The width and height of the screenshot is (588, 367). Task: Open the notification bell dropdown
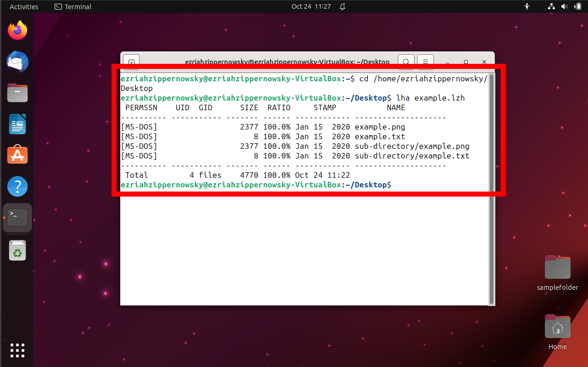pos(342,6)
